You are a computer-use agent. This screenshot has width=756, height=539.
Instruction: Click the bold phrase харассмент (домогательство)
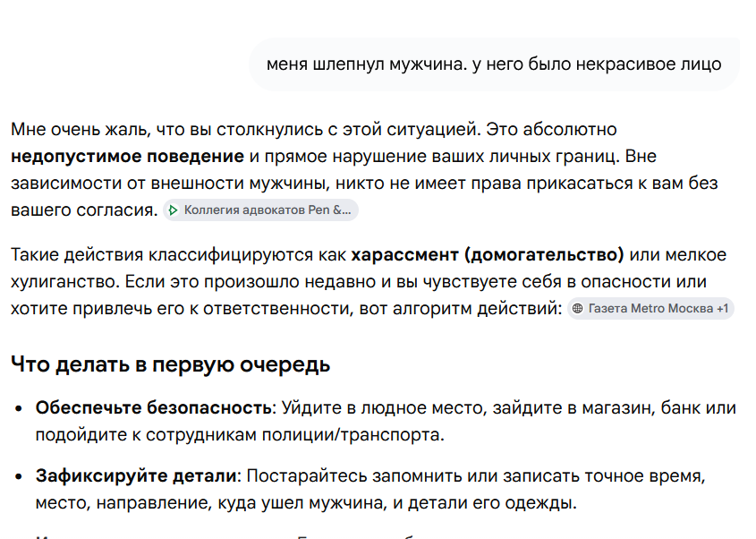click(488, 255)
